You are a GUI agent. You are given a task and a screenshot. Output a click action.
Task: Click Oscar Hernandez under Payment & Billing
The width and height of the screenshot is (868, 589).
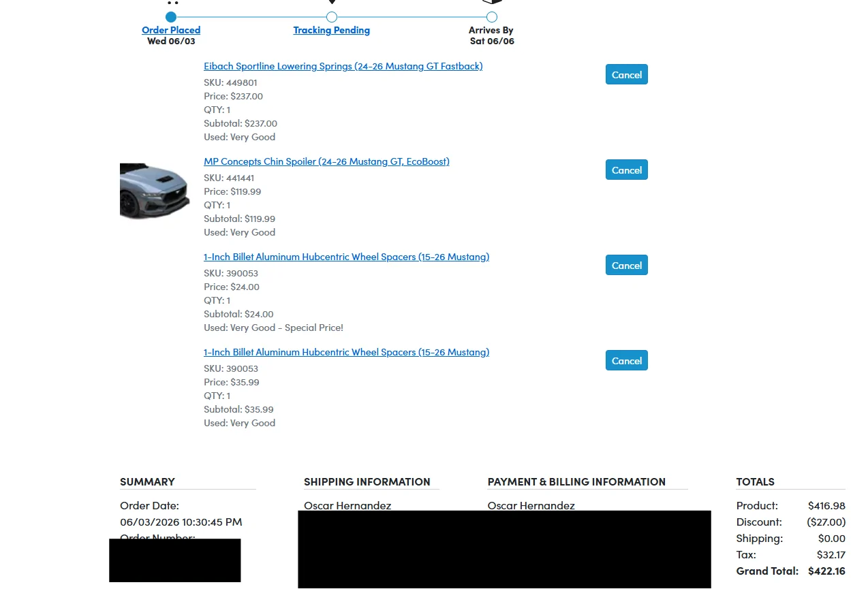(531, 505)
